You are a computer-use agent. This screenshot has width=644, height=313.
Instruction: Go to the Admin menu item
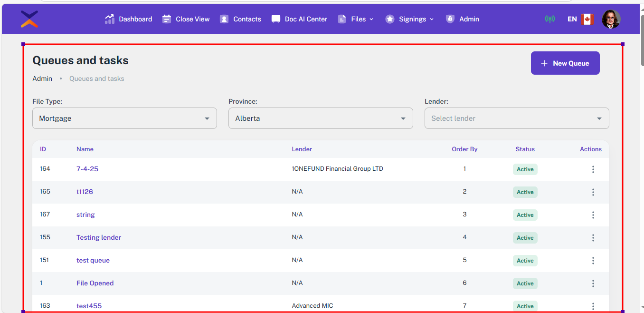[x=463, y=19]
